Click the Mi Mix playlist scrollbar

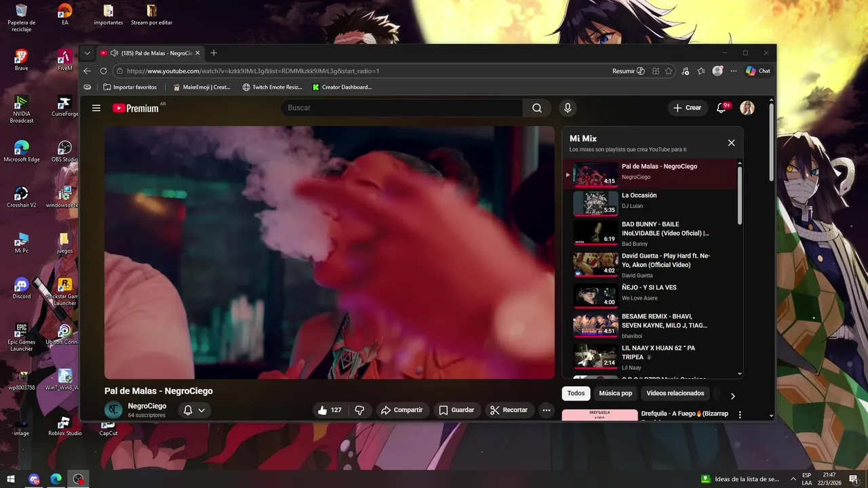(x=739, y=195)
